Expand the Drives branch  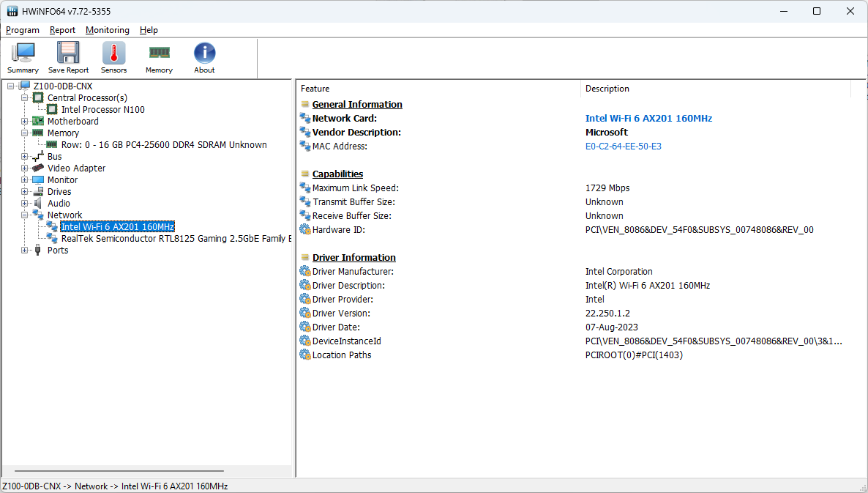(x=24, y=192)
